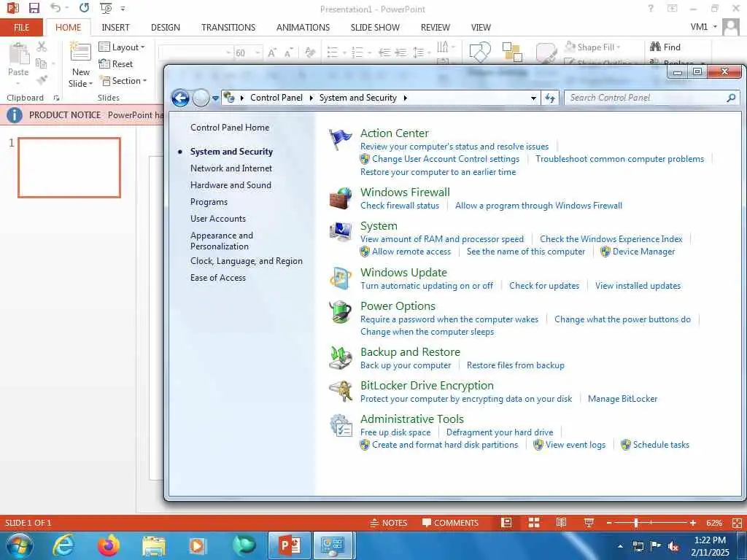Viewport: 747px width, 560px height.
Task: Open Internet Explorer from the taskbar
Action: [63, 545]
